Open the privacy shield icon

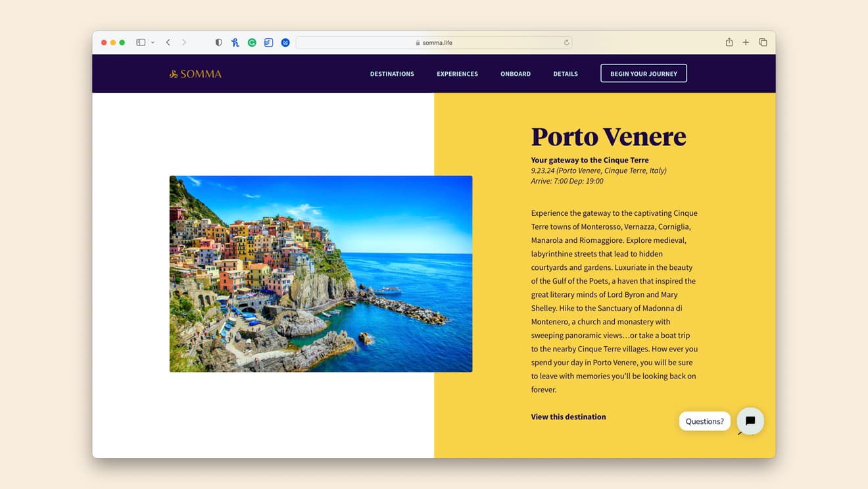click(219, 42)
